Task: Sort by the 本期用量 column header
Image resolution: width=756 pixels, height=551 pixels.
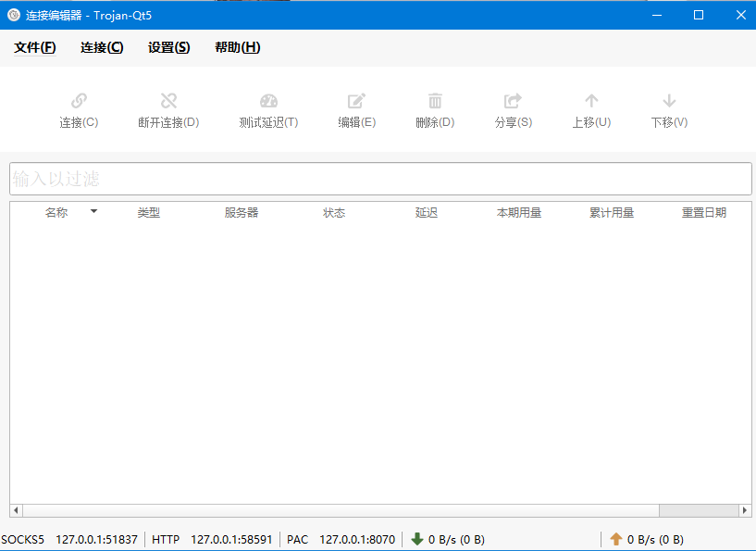Action: tap(519, 213)
